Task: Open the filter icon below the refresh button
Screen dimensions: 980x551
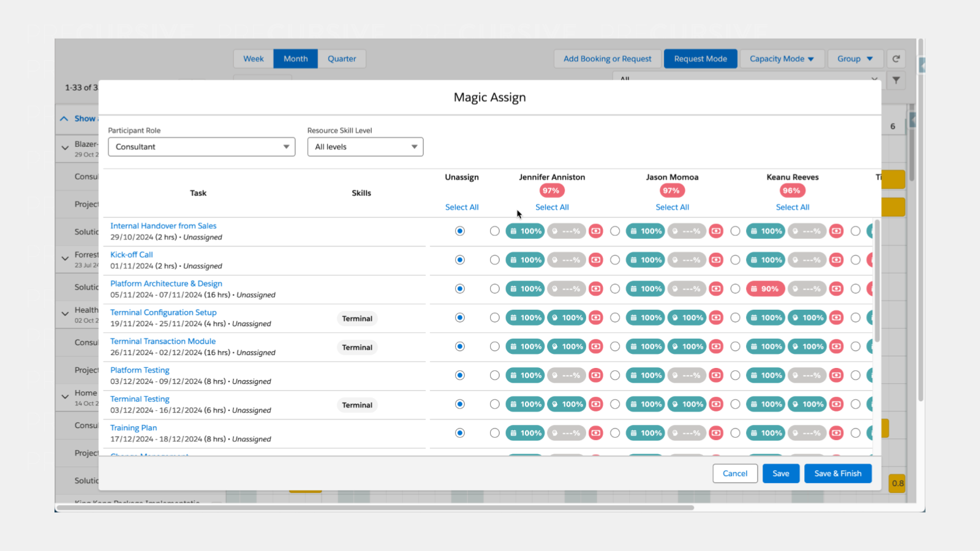Action: point(896,80)
